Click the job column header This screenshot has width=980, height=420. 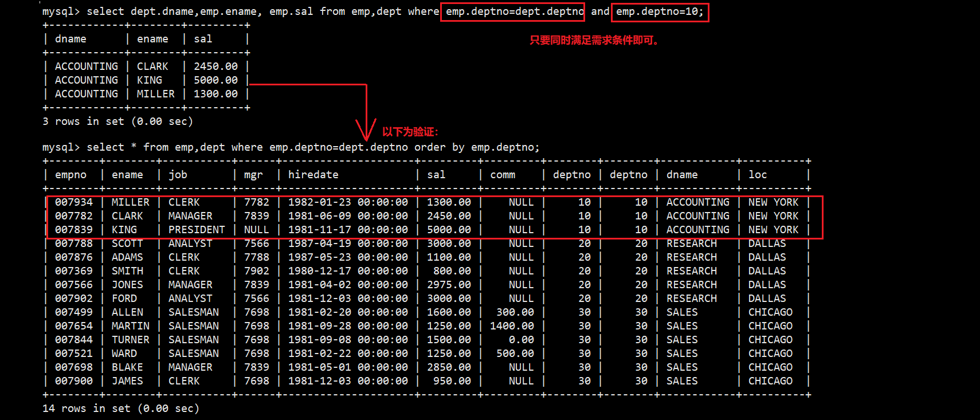coord(178,175)
